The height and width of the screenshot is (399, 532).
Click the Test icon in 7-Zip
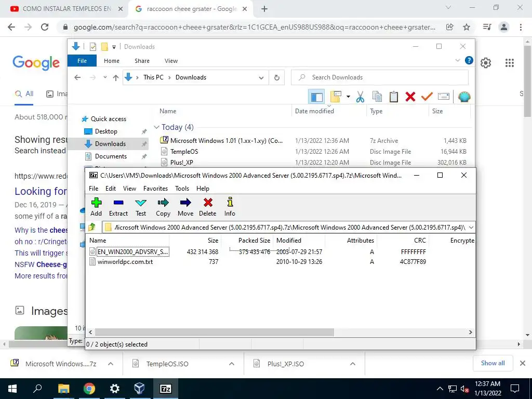tap(141, 203)
